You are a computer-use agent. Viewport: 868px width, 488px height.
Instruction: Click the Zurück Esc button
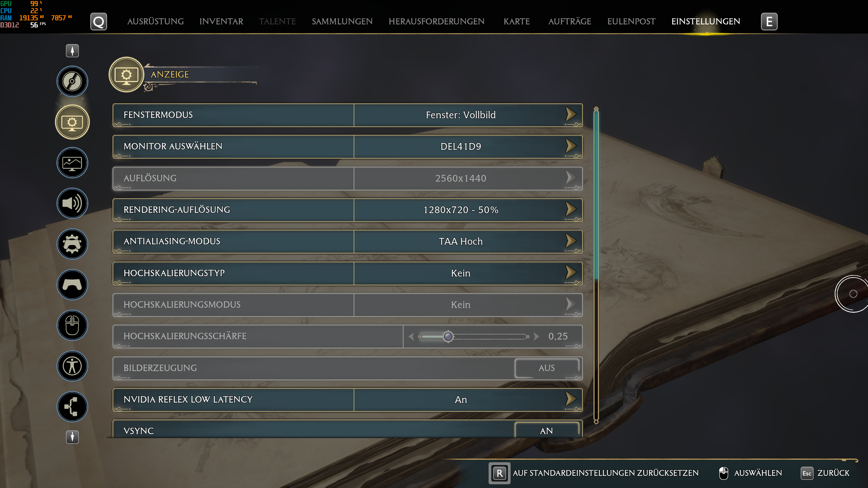tap(826, 473)
